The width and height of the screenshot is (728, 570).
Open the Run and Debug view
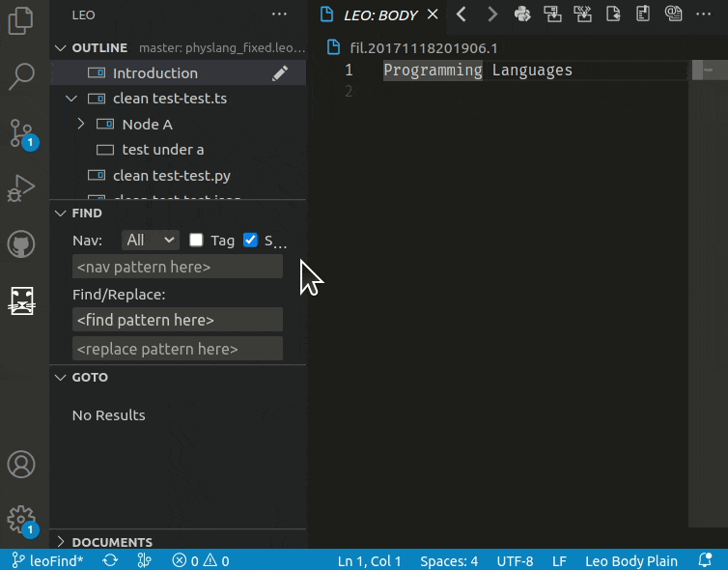tap(21, 188)
